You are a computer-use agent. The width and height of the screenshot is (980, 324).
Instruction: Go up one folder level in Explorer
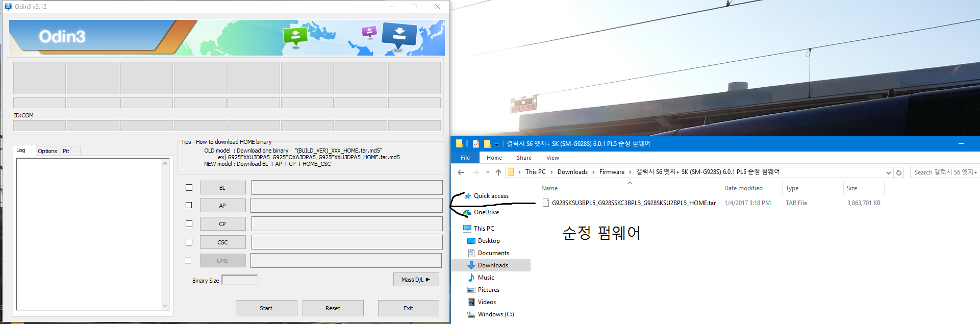tap(498, 172)
